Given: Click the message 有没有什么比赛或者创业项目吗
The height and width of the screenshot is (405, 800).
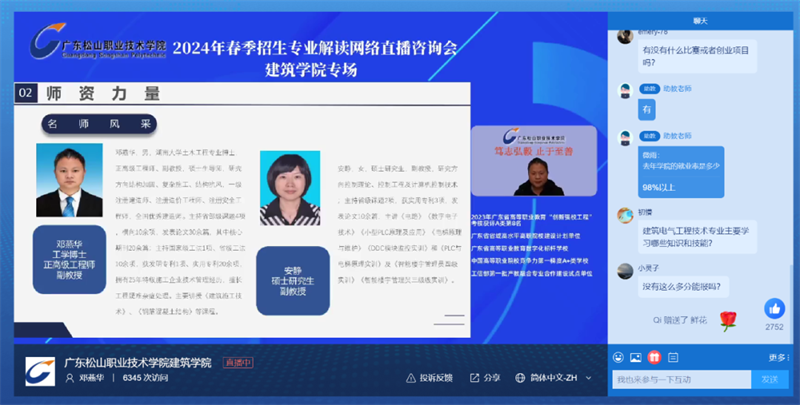Looking at the screenshot, I should coord(697,57).
